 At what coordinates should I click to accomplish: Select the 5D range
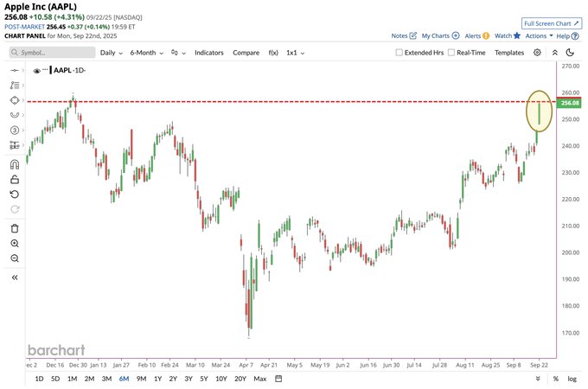point(55,379)
